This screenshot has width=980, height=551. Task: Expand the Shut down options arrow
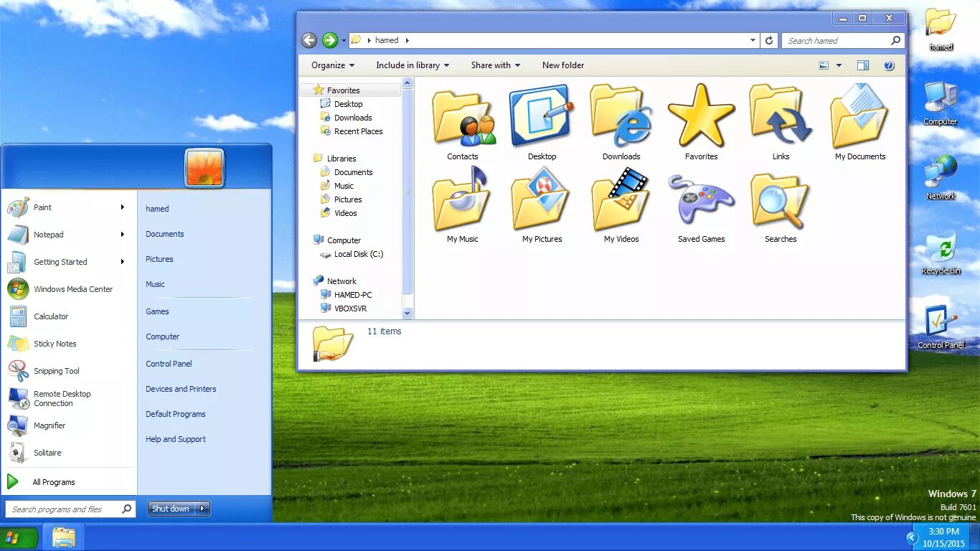click(x=202, y=508)
